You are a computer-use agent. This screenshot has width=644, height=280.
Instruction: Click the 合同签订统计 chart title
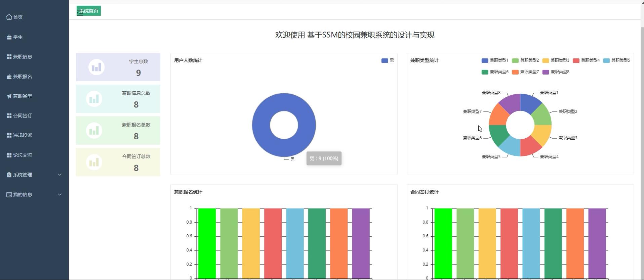pyautogui.click(x=425, y=192)
